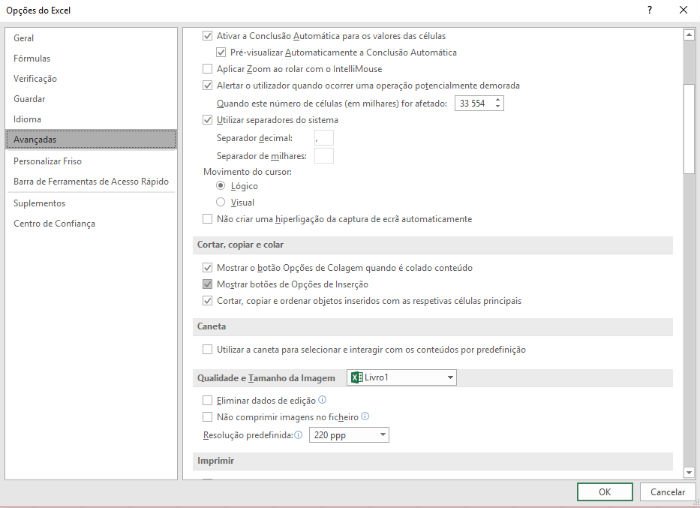This screenshot has width=700, height=508.
Task: Toggle Pré-visualizar Automaticamente a Conclusão Automática
Action: [221, 52]
